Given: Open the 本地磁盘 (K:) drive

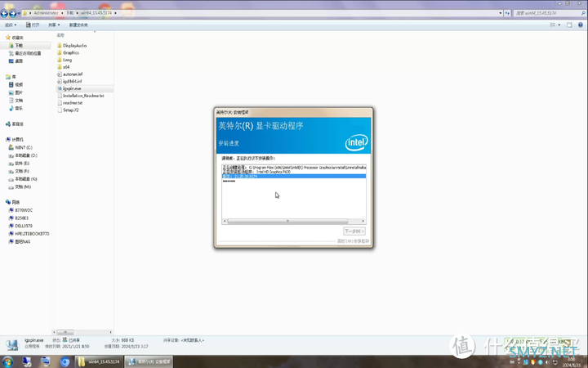Looking at the screenshot, I should point(23,179).
